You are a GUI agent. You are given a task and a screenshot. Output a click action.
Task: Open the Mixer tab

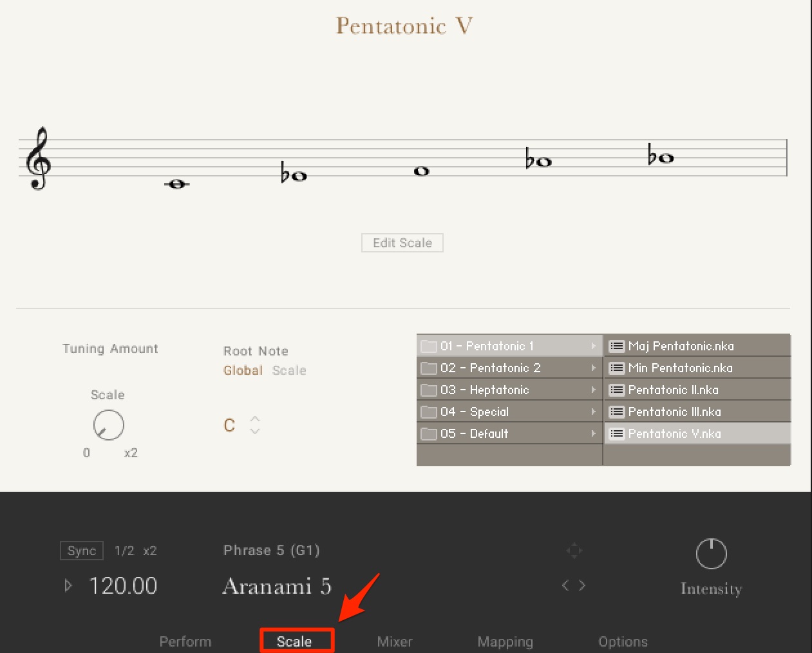[x=395, y=641]
